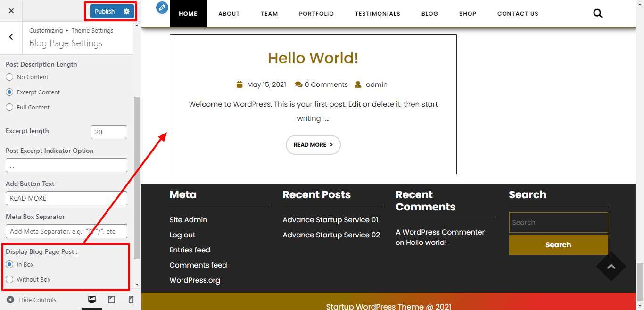Collapse sidebar with Hide Controls
The height and width of the screenshot is (310, 644).
point(32,300)
